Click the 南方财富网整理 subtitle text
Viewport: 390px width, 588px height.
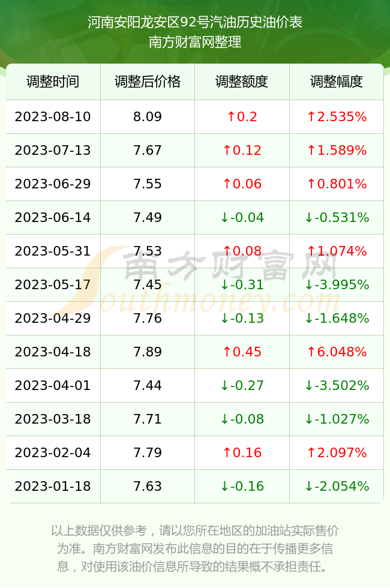click(x=195, y=41)
